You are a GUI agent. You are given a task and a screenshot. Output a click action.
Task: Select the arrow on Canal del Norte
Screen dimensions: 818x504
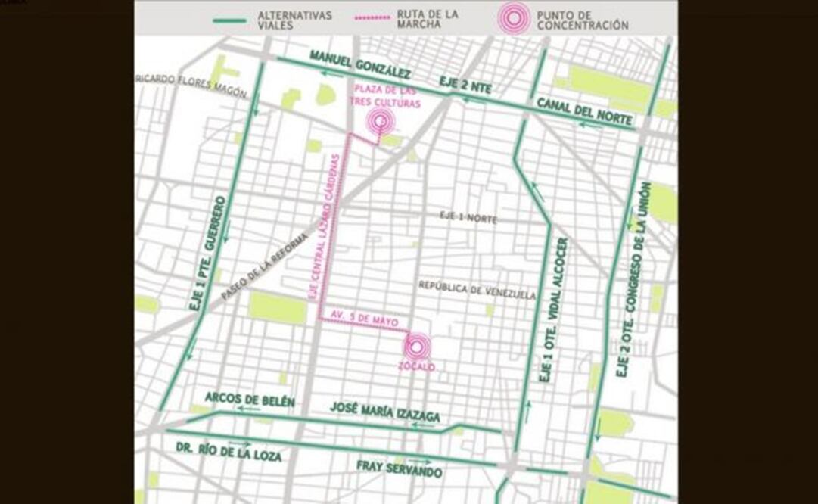(584, 123)
